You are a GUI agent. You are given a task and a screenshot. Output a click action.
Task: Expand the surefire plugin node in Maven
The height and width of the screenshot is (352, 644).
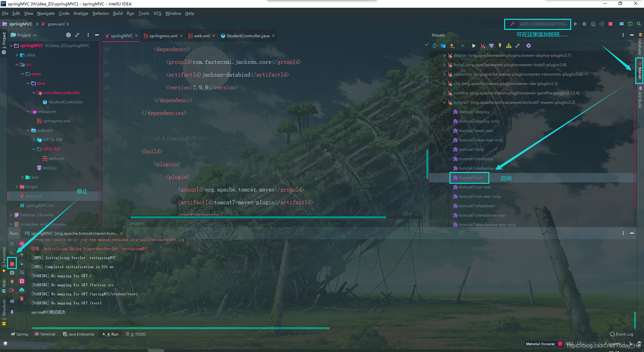tap(444, 93)
